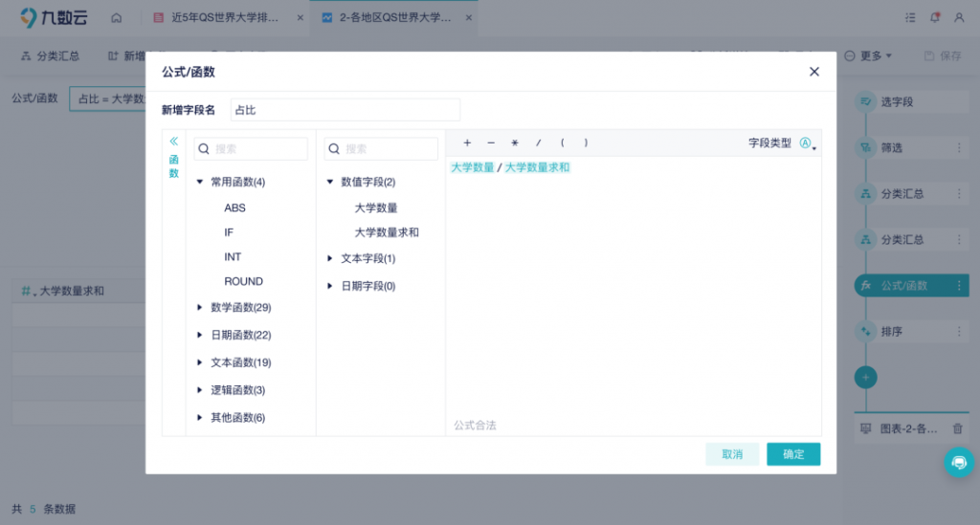980x525 pixels.
Task: Expand the 文本字段(1) field group
Action: tap(330, 258)
